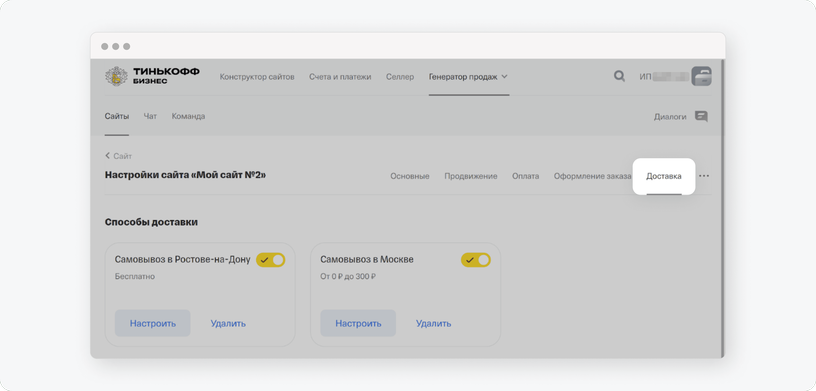This screenshot has width=816, height=391.
Task: Click the Tinkoff Business logo
Action: 152,76
